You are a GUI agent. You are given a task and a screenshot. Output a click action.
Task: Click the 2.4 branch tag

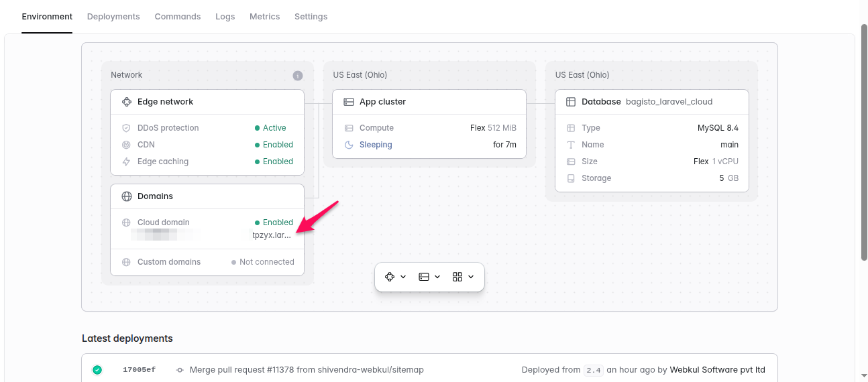click(x=594, y=370)
